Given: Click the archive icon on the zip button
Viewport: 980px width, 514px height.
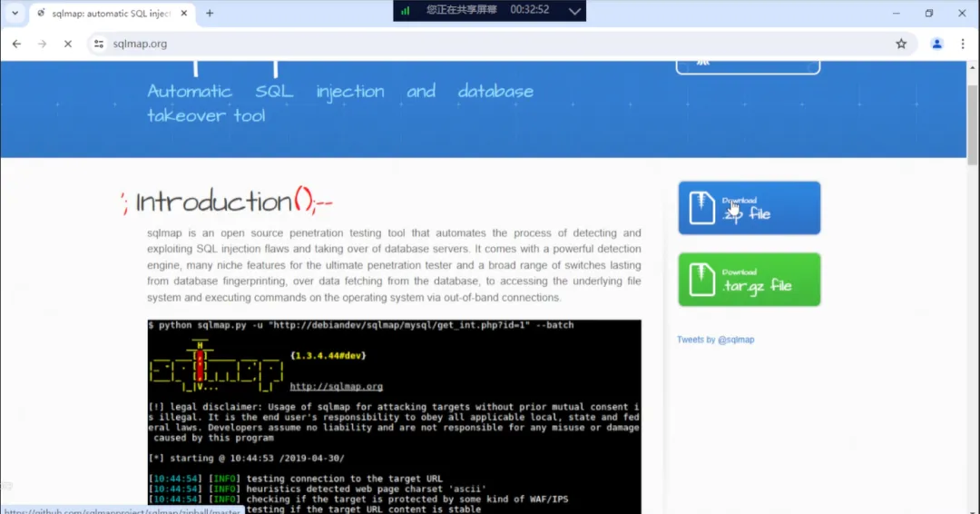Looking at the screenshot, I should [x=701, y=208].
